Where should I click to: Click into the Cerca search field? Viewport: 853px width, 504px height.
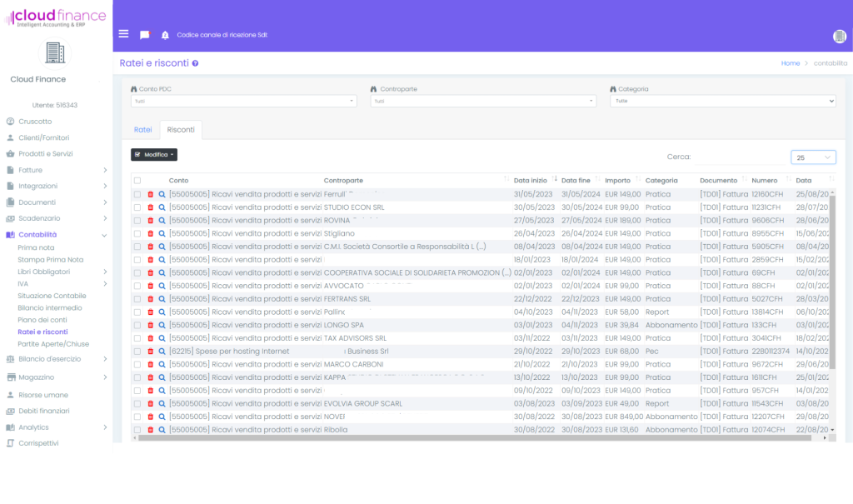coord(740,157)
